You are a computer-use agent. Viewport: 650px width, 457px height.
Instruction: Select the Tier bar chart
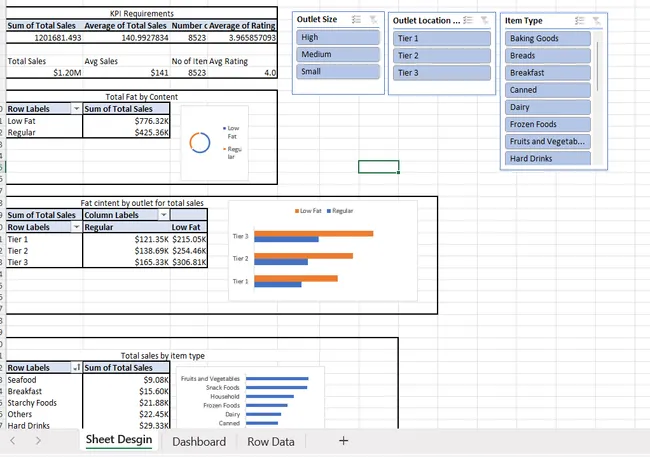coord(323,251)
